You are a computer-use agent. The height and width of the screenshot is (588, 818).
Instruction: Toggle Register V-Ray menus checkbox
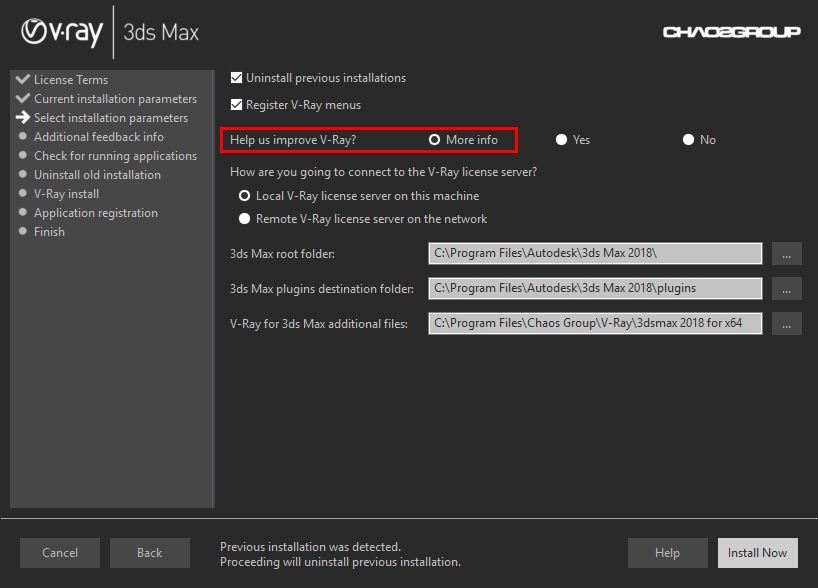pos(237,105)
